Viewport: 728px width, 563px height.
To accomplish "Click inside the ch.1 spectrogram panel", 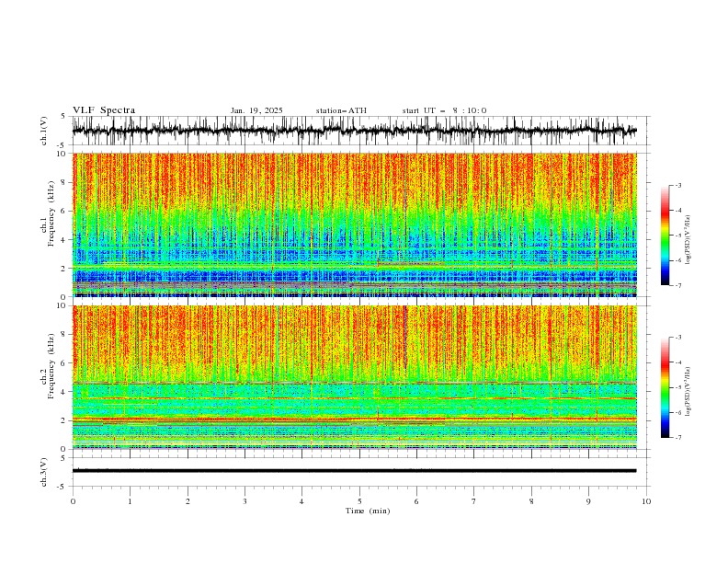I will pos(354,224).
